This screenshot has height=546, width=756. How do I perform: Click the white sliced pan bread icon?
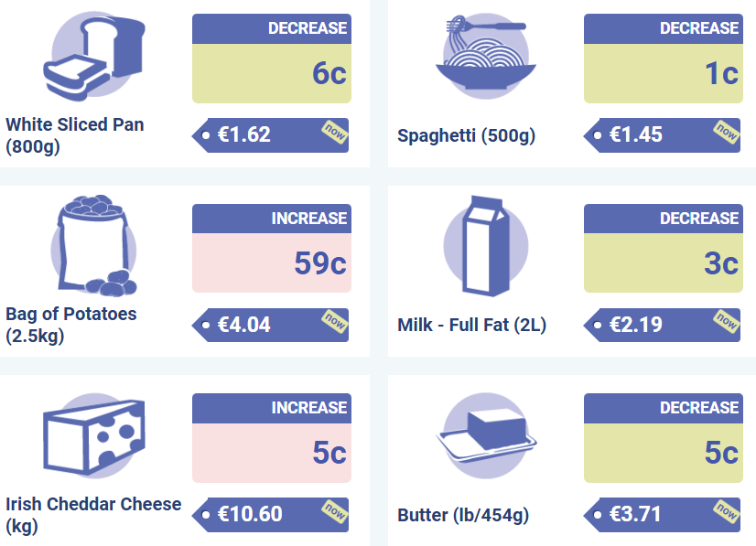(94, 57)
